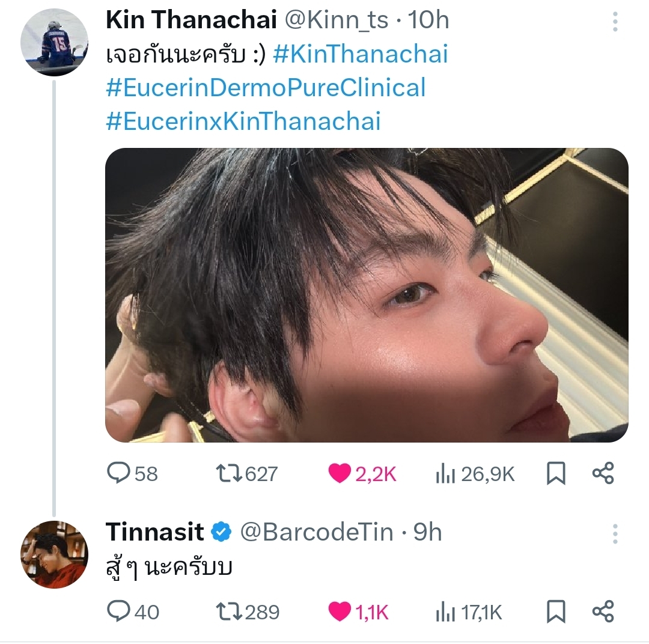This screenshot has height=644, width=649.
Task: Open Tinnasit's profile picture
Action: 54,554
